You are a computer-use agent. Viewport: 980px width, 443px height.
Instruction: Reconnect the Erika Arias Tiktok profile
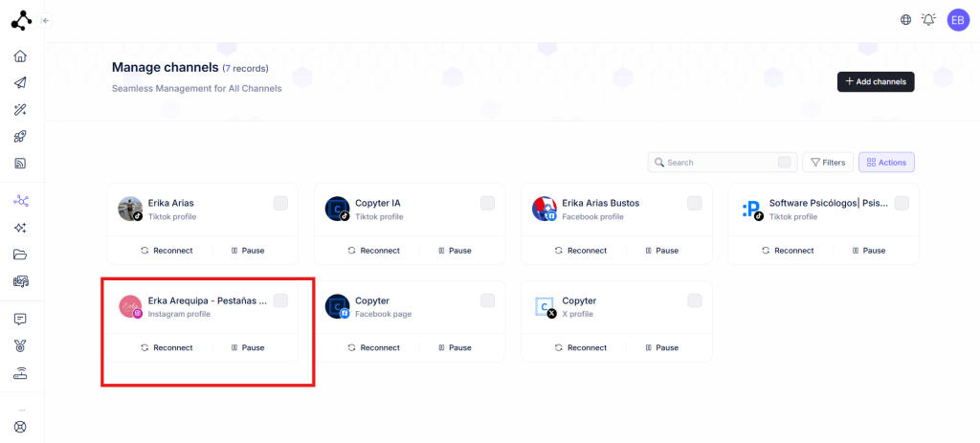[x=167, y=251]
